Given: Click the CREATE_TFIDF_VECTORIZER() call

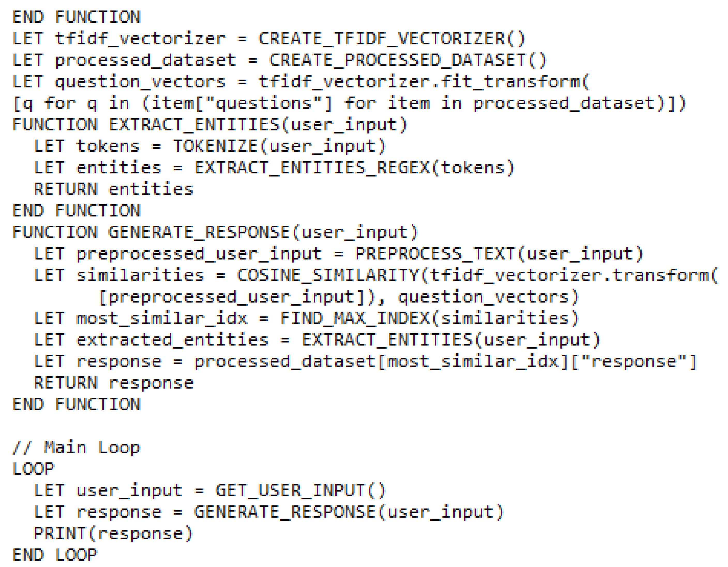Looking at the screenshot, I should pyautogui.click(x=392, y=38).
